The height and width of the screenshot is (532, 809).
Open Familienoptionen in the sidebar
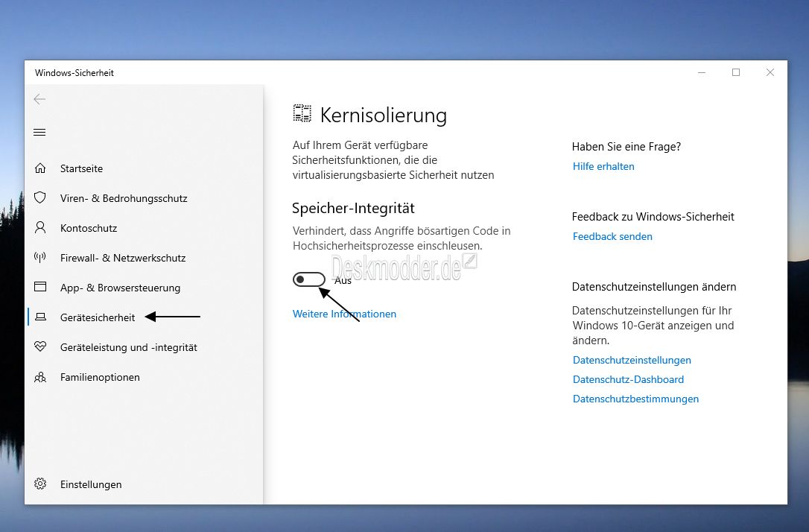[x=100, y=377]
